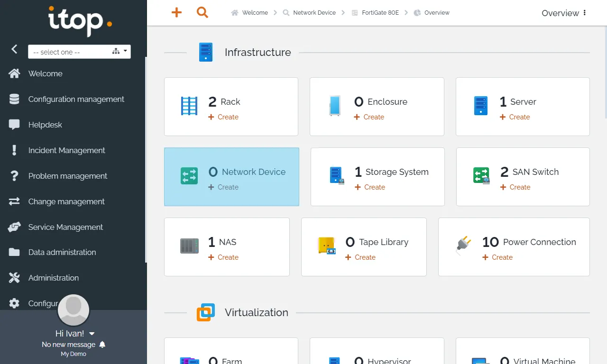Create a new Tape Library
Image resolution: width=607 pixels, height=364 pixels.
(360, 257)
